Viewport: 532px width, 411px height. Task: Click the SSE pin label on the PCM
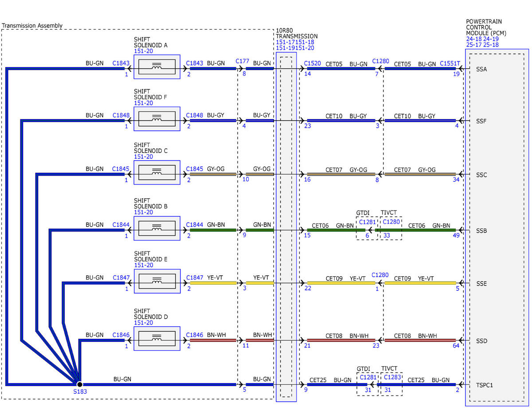tap(481, 284)
